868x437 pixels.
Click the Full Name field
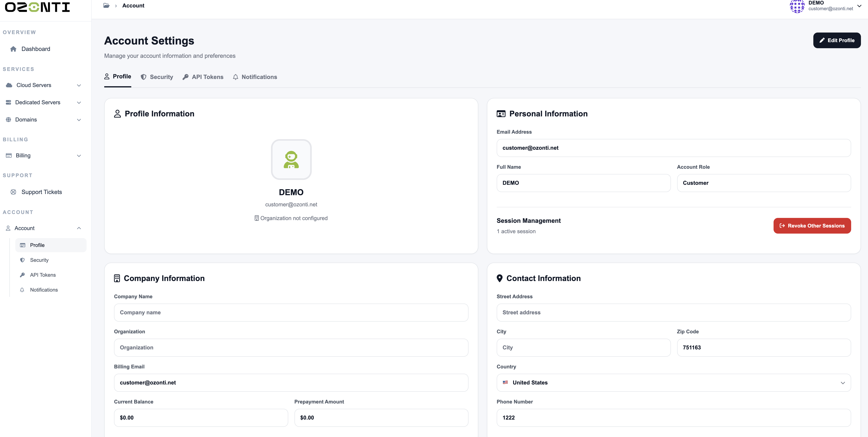(x=583, y=183)
